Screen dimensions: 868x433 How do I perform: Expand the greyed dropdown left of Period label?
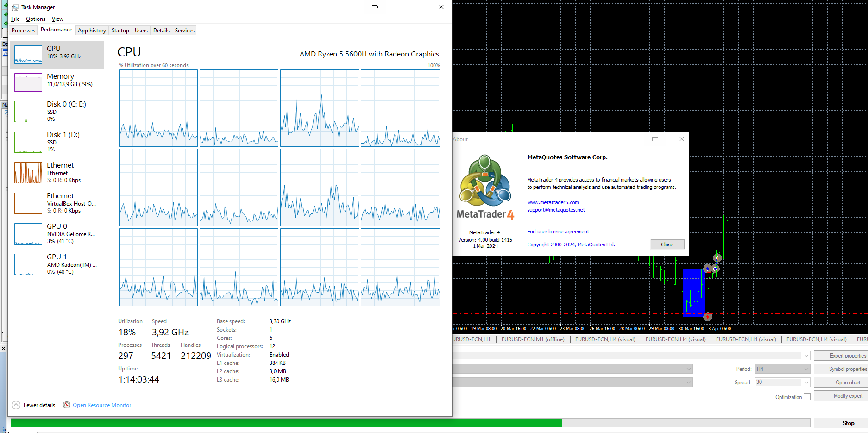689,369
